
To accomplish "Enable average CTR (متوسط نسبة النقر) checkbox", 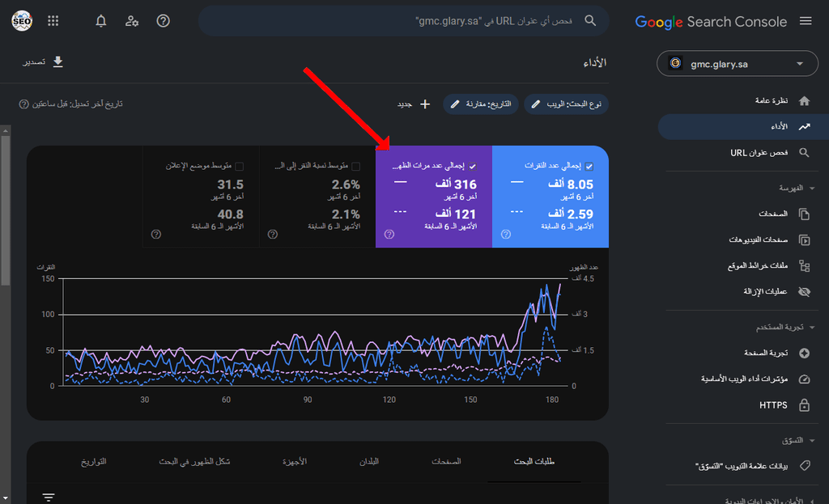I will click(356, 167).
